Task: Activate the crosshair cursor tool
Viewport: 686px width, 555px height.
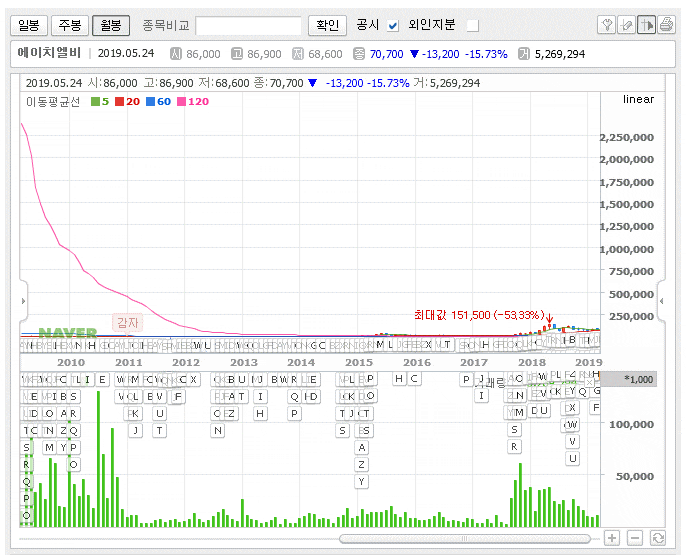Action: 646,25
